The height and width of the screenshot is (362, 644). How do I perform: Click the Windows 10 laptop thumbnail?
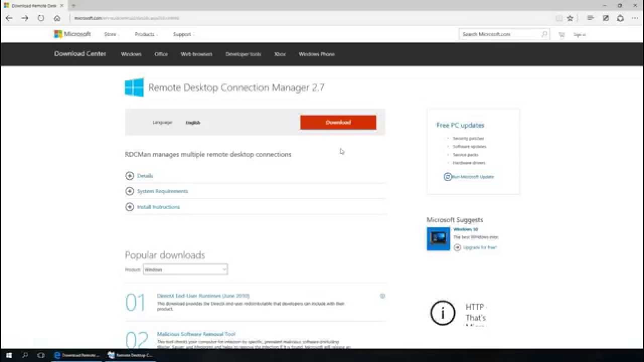click(x=438, y=239)
